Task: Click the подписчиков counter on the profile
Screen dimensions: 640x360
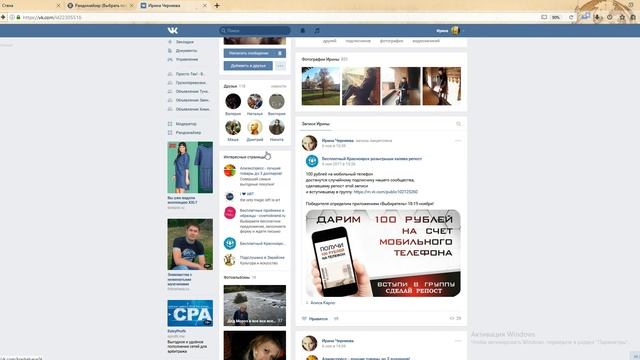Action: click(358, 41)
